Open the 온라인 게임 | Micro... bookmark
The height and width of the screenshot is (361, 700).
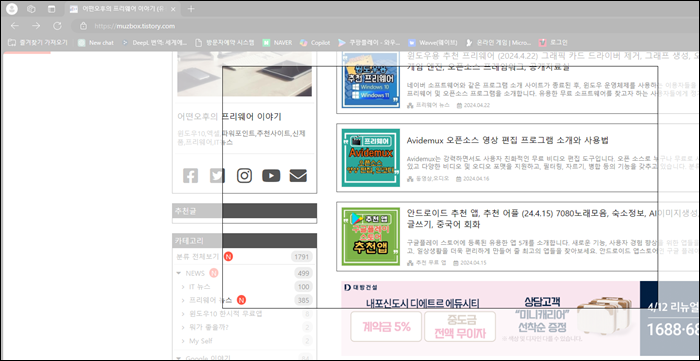(x=499, y=43)
